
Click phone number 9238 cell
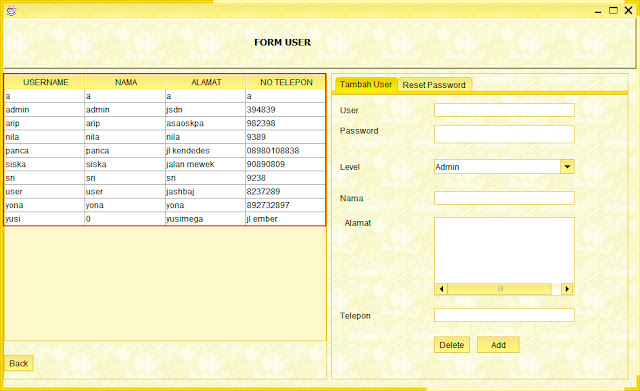tap(285, 178)
